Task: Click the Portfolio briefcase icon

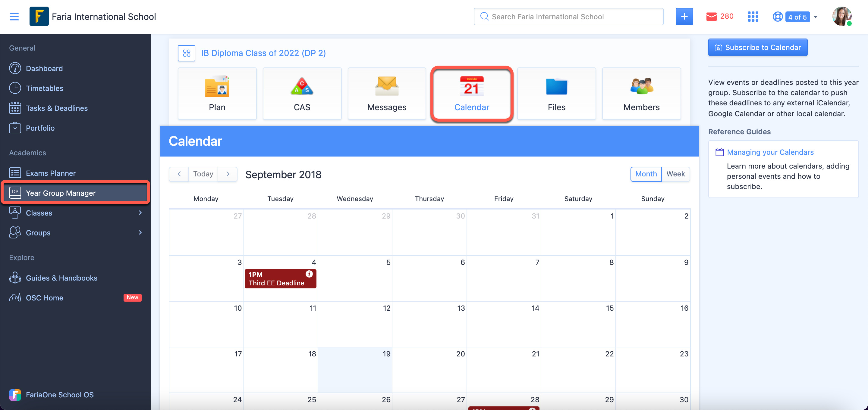Action: click(x=15, y=128)
